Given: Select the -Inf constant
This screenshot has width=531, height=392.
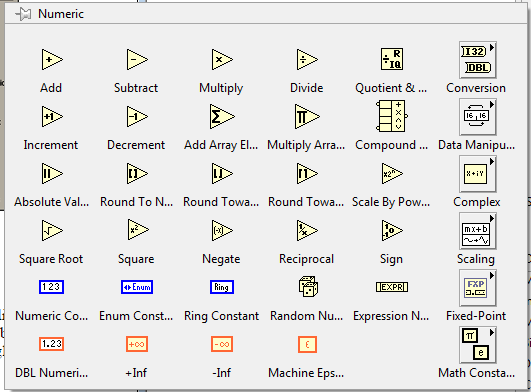Looking at the screenshot, I should tap(222, 344).
